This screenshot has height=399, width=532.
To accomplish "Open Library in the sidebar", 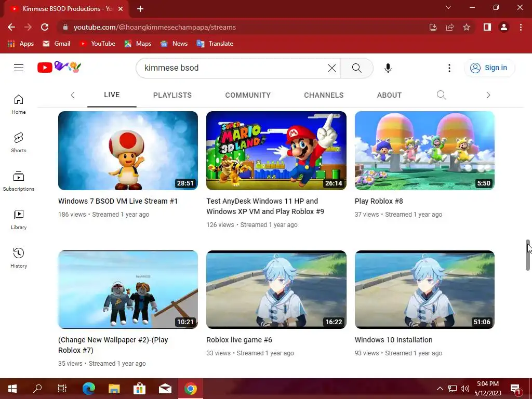I will pyautogui.click(x=19, y=220).
